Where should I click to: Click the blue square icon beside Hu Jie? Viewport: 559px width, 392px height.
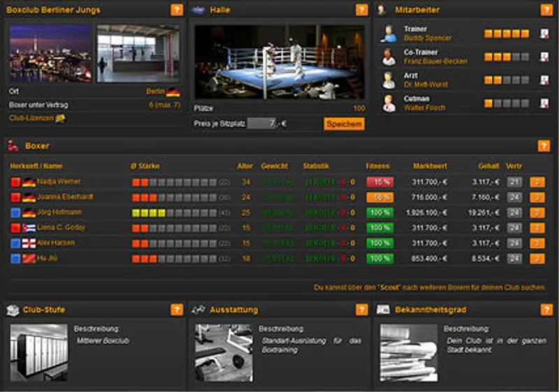tap(15, 259)
